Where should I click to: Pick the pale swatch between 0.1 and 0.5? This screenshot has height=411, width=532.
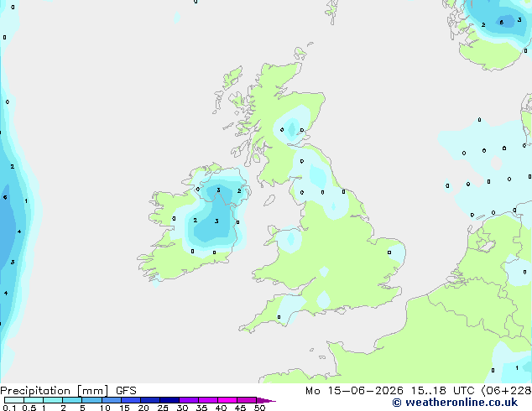[14, 400]
